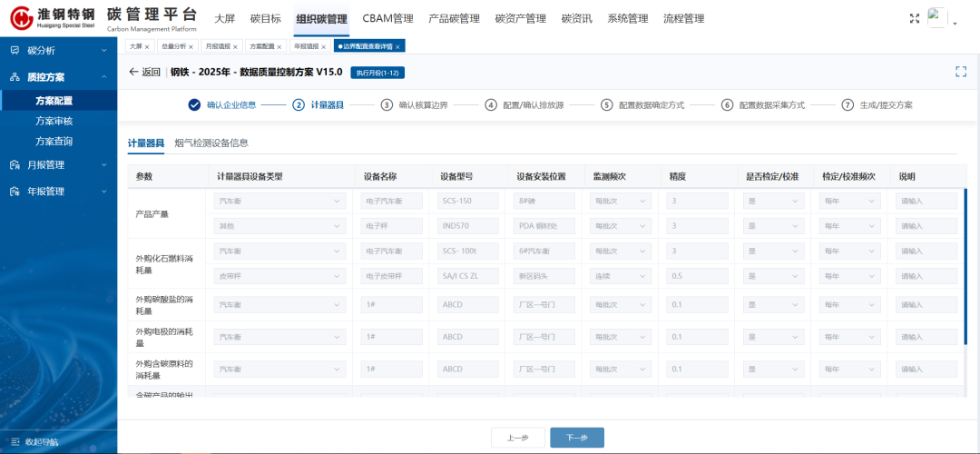The image size is (980, 454).
Task: Open 碳资讯 in top navigation
Action: pyautogui.click(x=577, y=19)
